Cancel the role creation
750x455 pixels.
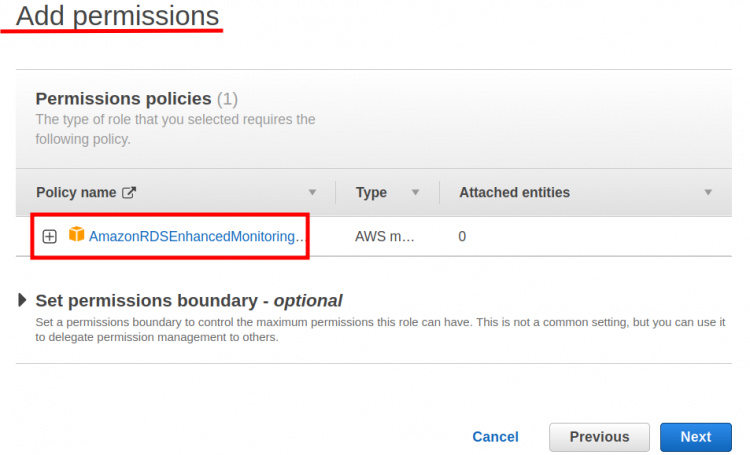(x=495, y=437)
